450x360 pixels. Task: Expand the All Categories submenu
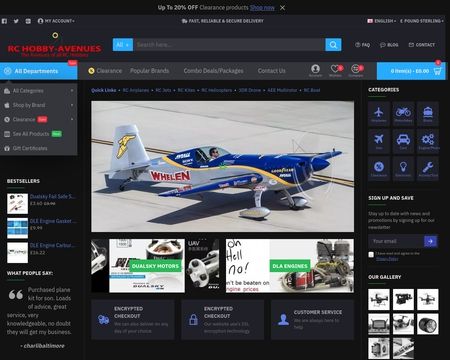click(x=39, y=91)
